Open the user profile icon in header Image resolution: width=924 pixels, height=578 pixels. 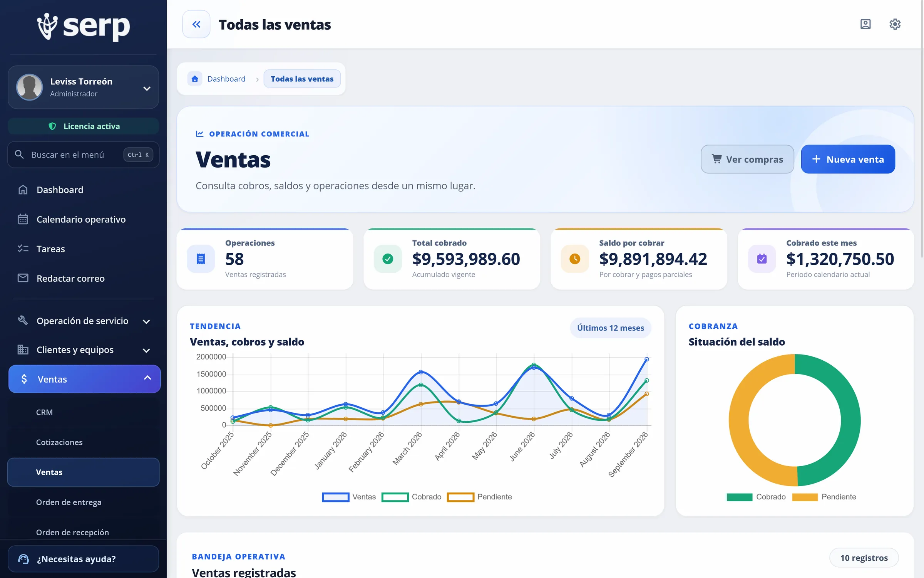pyautogui.click(x=865, y=24)
